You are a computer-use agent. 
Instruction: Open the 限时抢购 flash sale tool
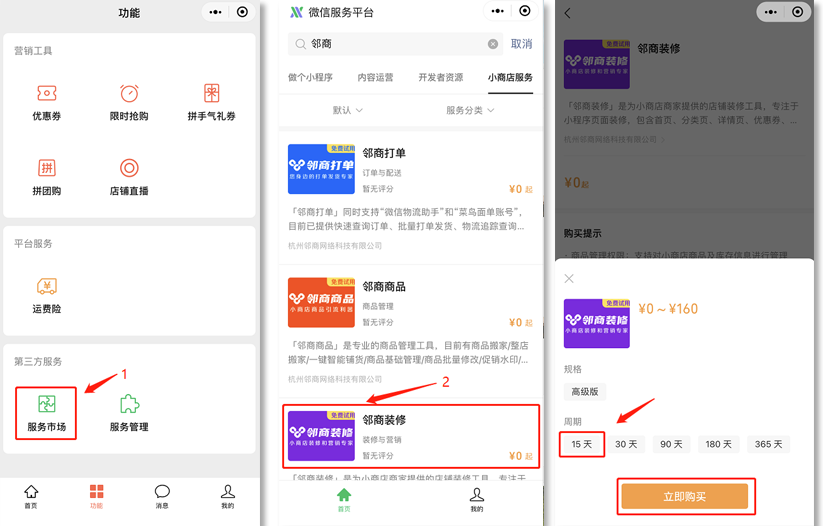pos(129,102)
